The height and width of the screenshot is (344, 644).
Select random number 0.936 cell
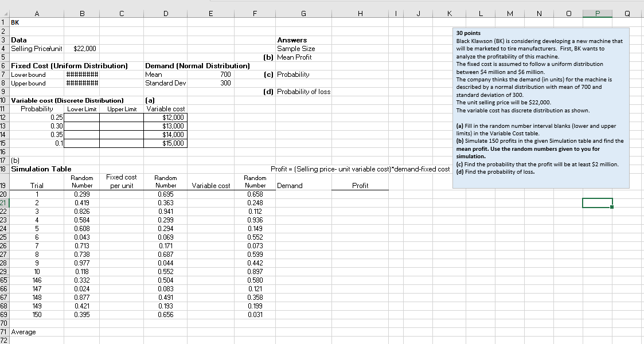pos(255,220)
